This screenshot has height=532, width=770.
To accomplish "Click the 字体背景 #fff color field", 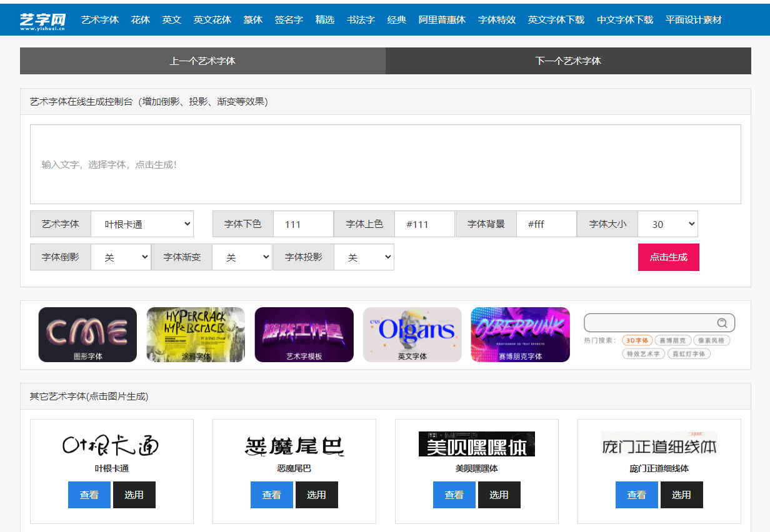I will (x=546, y=224).
